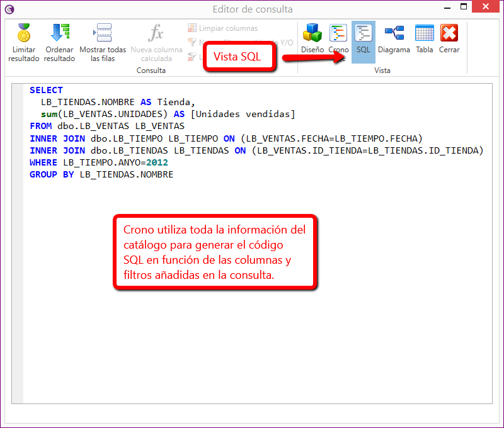
Task: Click the Limitar resultado icon
Action: (23, 33)
